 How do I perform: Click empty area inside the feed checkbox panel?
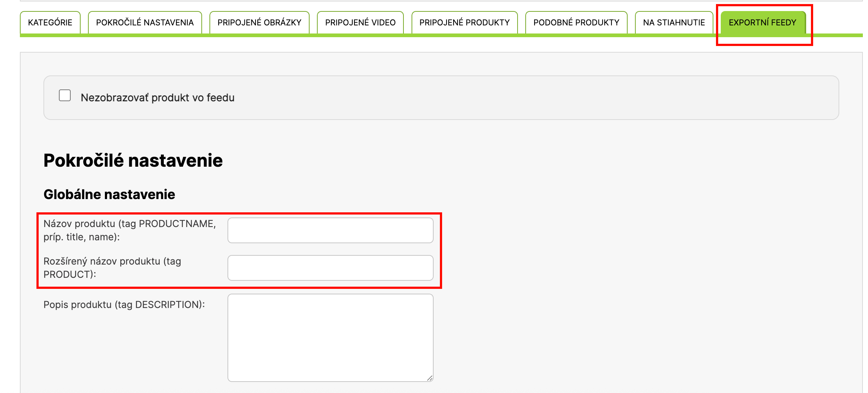[x=515, y=98]
